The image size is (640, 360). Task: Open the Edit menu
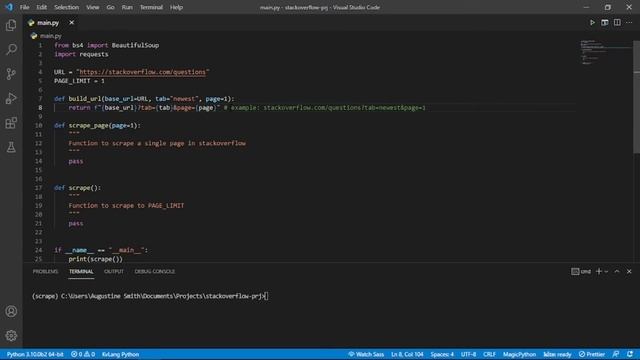pos(41,7)
